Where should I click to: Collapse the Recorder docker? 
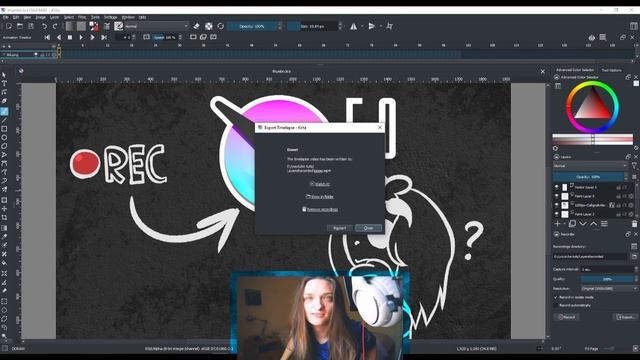click(556, 234)
